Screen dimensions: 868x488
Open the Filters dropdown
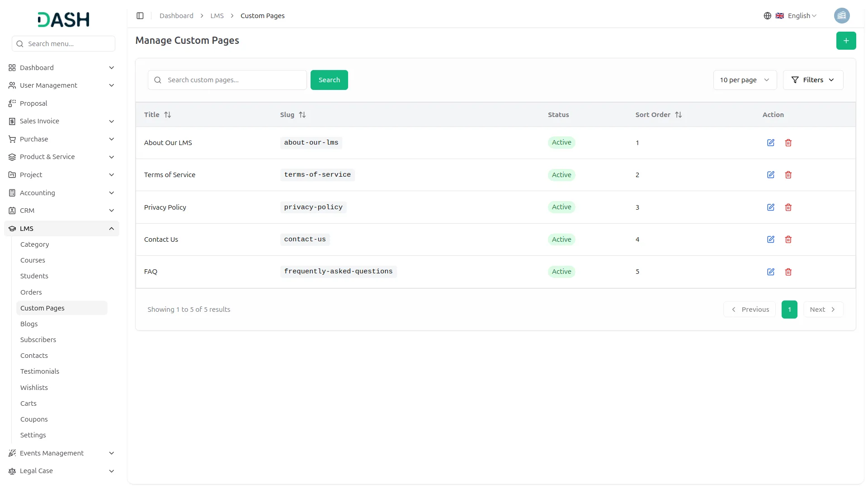click(812, 80)
